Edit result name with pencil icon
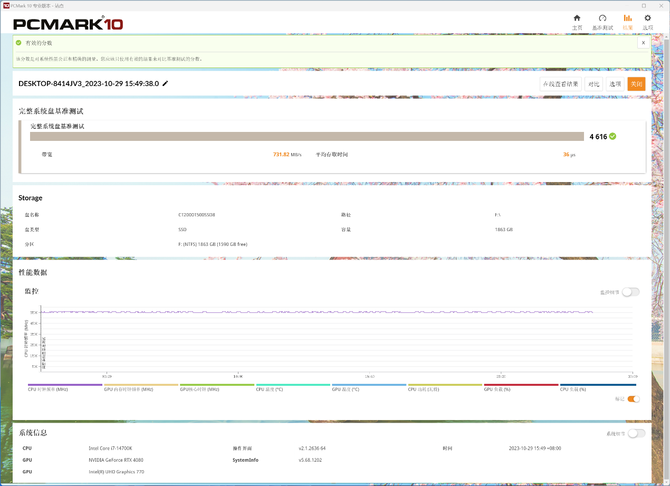This screenshot has height=486, width=670. [165, 83]
